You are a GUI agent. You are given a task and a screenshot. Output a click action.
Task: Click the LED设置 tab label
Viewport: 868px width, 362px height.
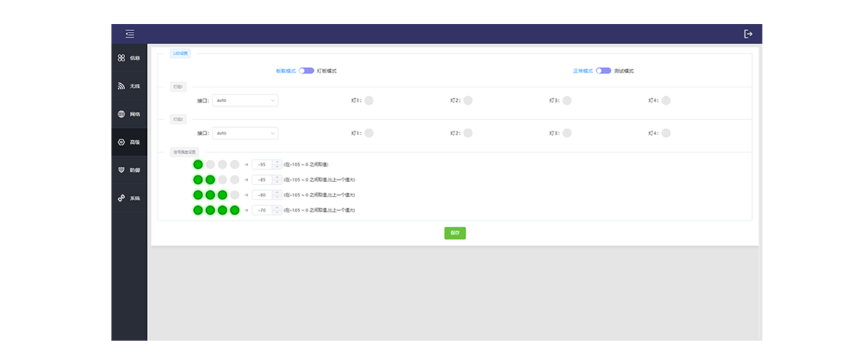click(180, 53)
